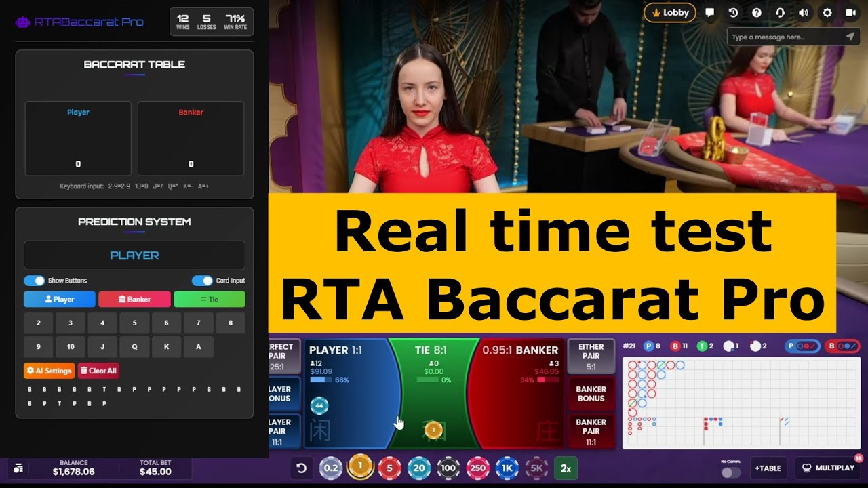Screen dimensions: 868x488
Task: Bet on Perfect Pair 25:1
Action: point(284,356)
